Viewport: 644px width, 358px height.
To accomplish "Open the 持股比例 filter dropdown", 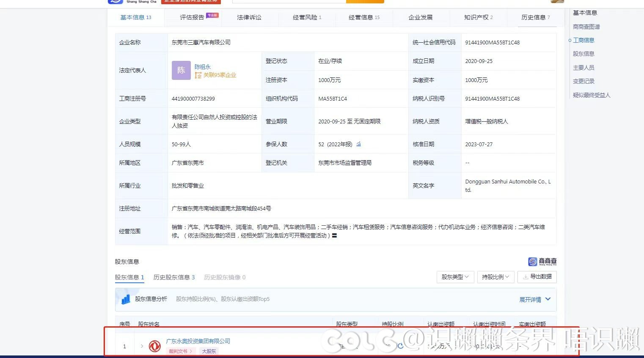I will (495, 277).
